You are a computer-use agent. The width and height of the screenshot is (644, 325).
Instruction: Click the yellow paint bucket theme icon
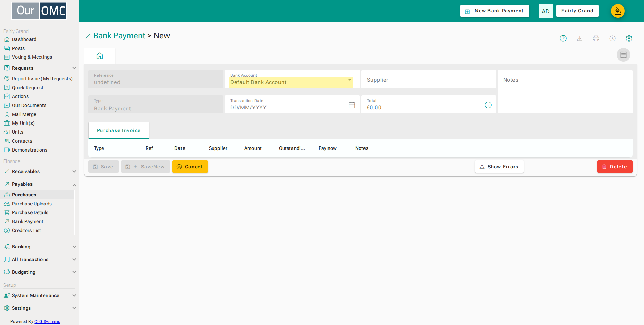[618, 11]
